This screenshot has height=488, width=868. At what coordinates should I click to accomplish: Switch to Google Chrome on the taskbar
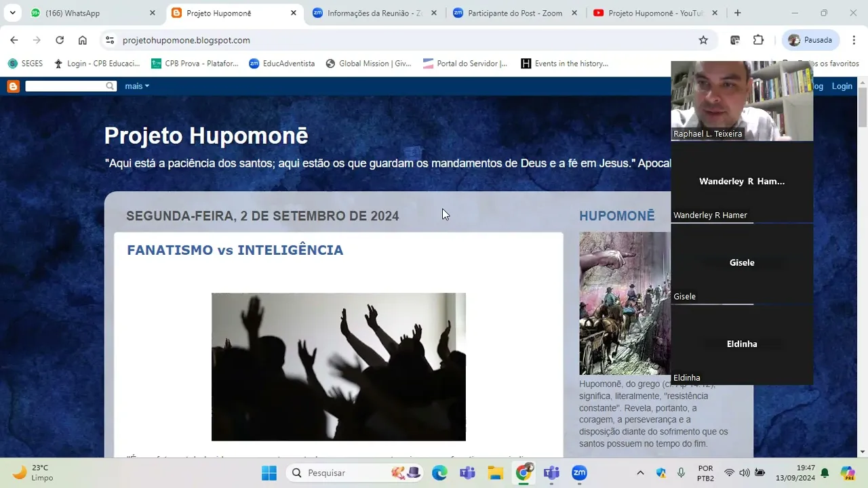pyautogui.click(x=524, y=473)
